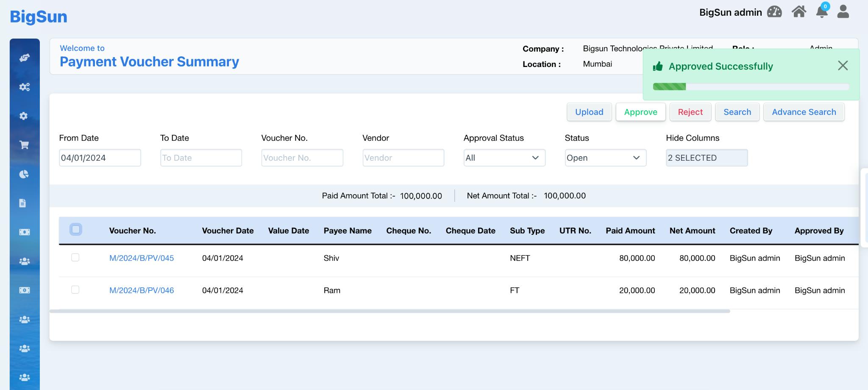Click the thumbs-up icon in success toast
The image size is (868, 390).
658,66
